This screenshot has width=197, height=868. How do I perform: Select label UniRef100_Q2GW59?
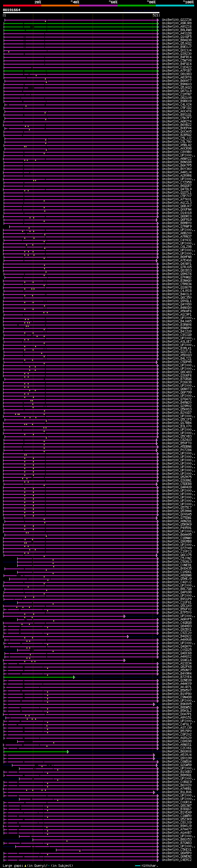tap(177, 765)
